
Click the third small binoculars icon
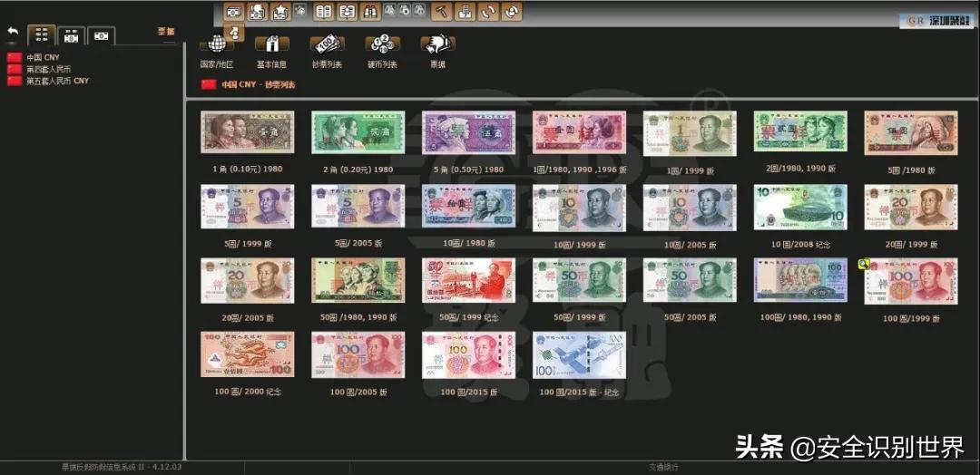420,10
